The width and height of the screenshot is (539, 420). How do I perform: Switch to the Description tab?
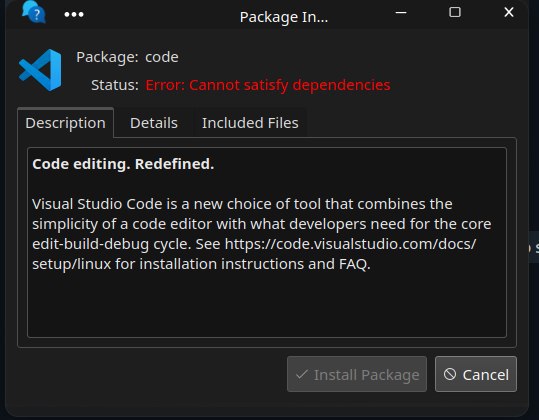pyautogui.click(x=65, y=123)
